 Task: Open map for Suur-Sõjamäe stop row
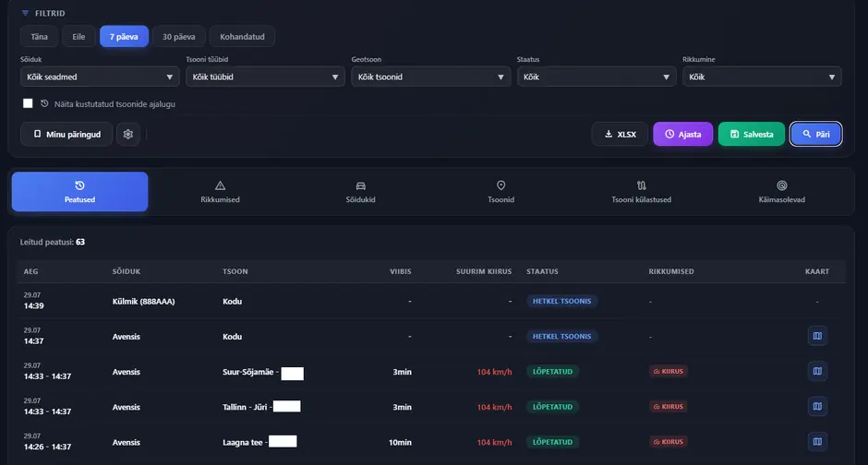click(x=817, y=372)
